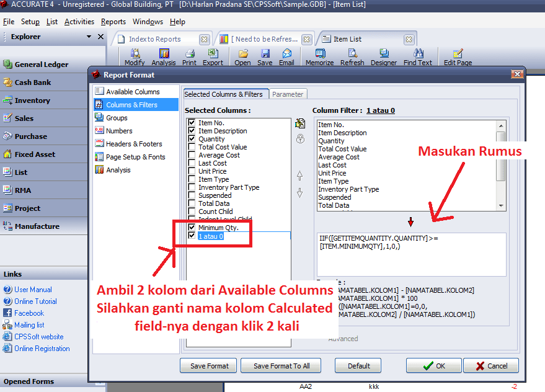This screenshot has width=545, height=392.
Task: Open the Online Tutorial link
Action: (35, 301)
